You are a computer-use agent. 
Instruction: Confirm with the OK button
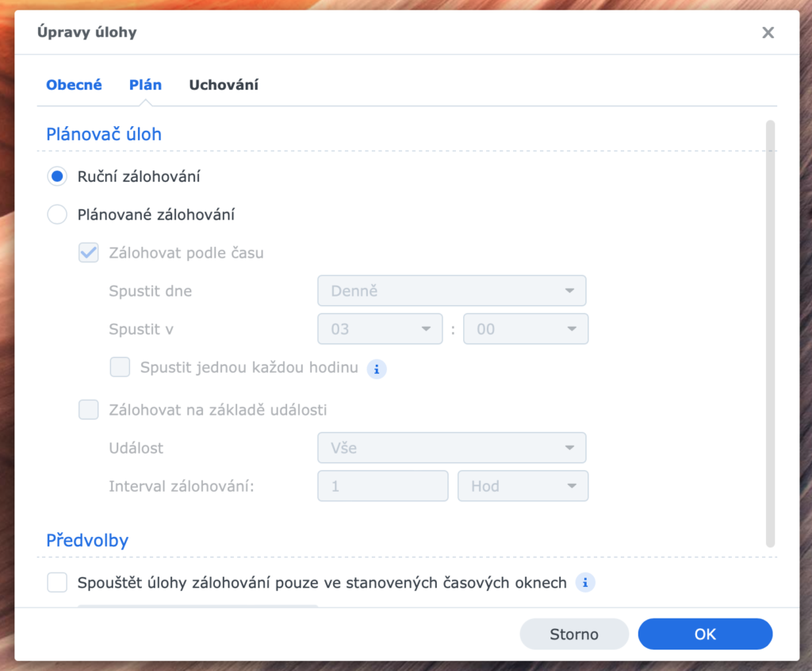[705, 634]
